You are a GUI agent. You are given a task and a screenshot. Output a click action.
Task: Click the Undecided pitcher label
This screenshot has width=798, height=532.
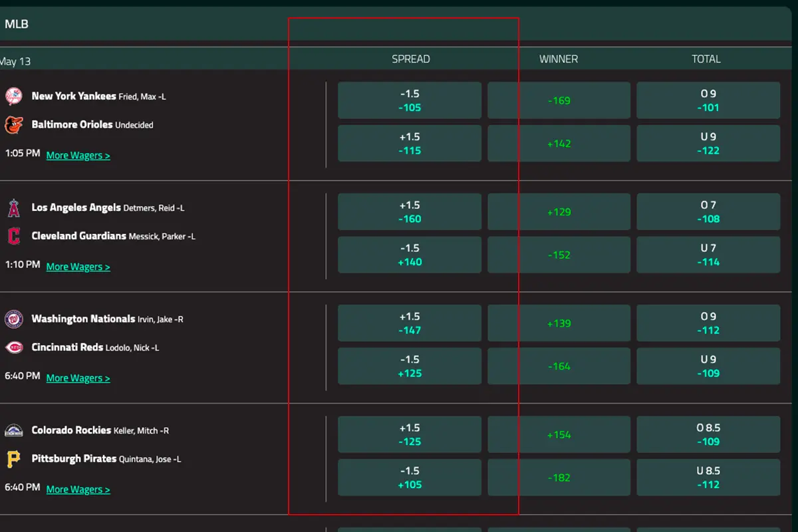[x=134, y=125]
